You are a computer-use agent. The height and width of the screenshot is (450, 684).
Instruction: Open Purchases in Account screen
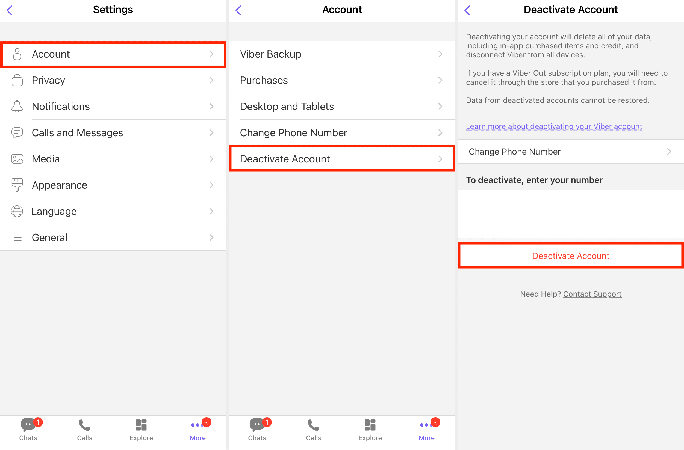(x=342, y=80)
